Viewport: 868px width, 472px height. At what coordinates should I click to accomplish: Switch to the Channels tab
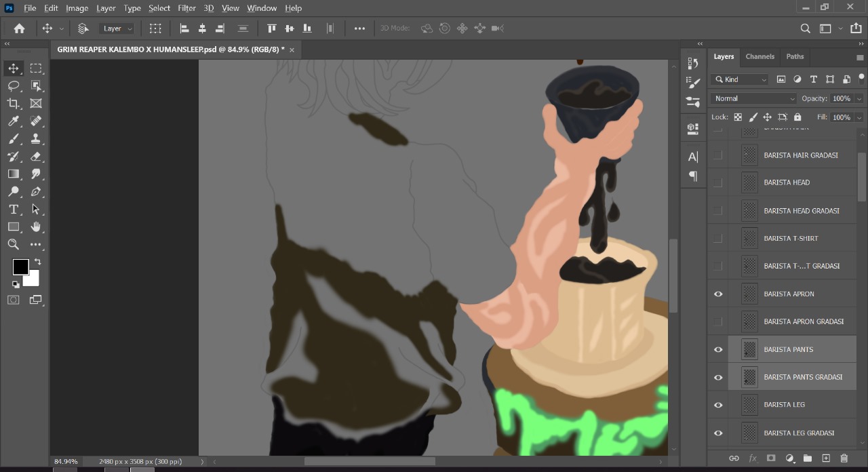point(759,57)
